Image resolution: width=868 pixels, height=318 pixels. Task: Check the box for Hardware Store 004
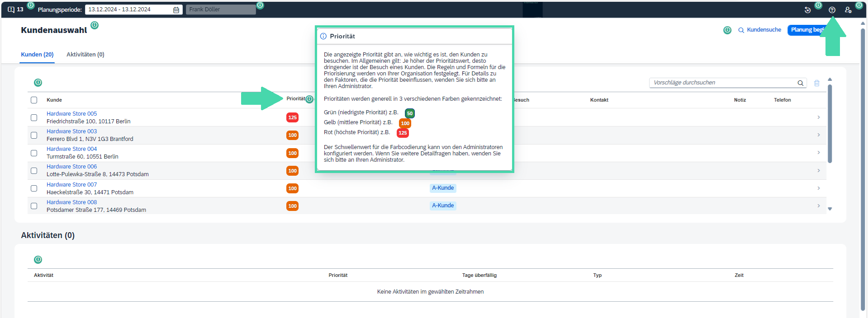coord(34,153)
